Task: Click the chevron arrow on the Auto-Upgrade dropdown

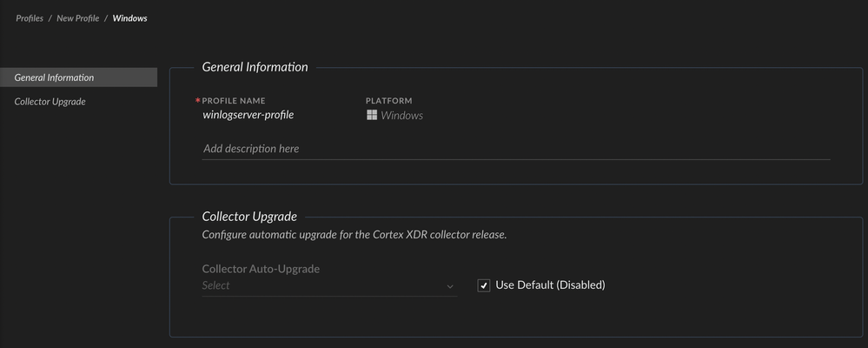Action: (x=450, y=286)
